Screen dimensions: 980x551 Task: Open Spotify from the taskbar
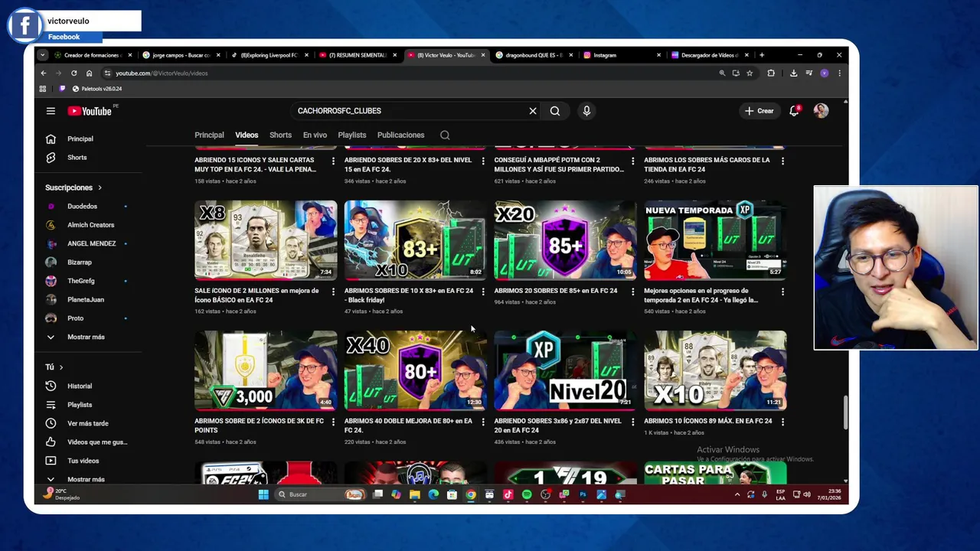[527, 494]
